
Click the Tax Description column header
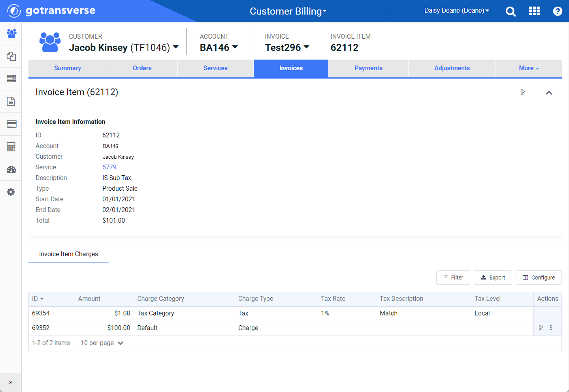401,299
